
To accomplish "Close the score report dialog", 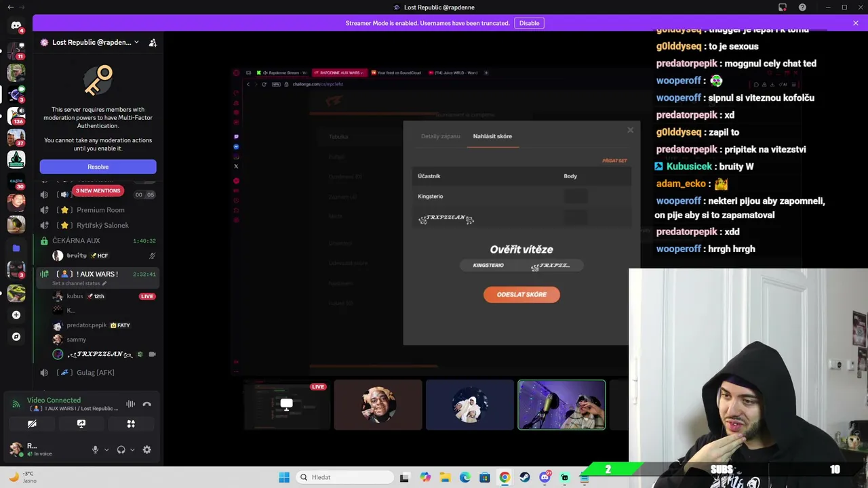I will 630,130.
